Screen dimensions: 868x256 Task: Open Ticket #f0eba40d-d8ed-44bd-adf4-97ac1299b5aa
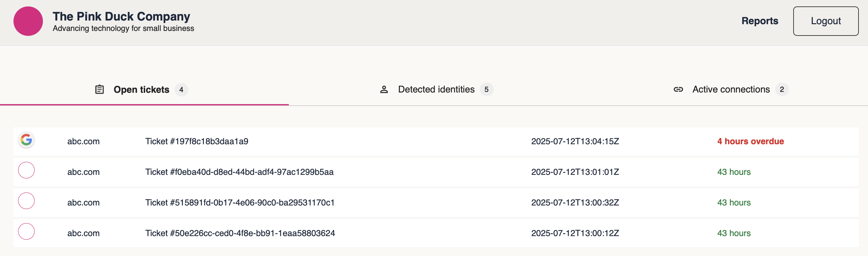[x=239, y=172]
